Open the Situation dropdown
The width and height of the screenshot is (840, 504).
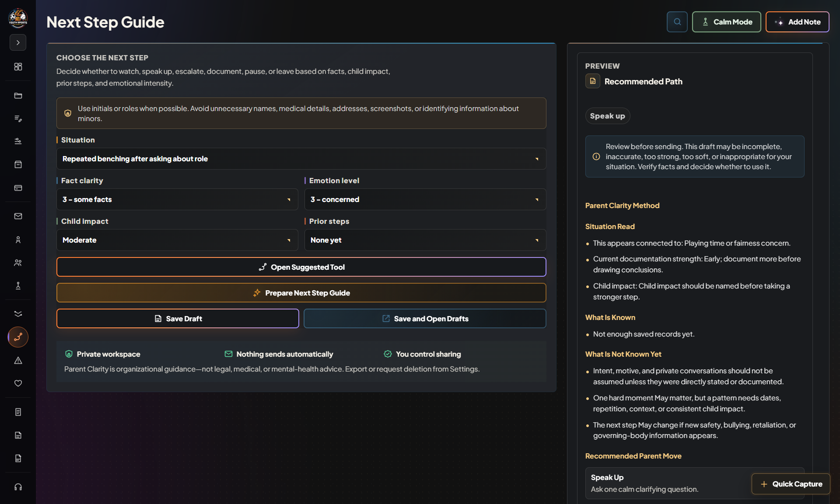pyautogui.click(x=301, y=159)
